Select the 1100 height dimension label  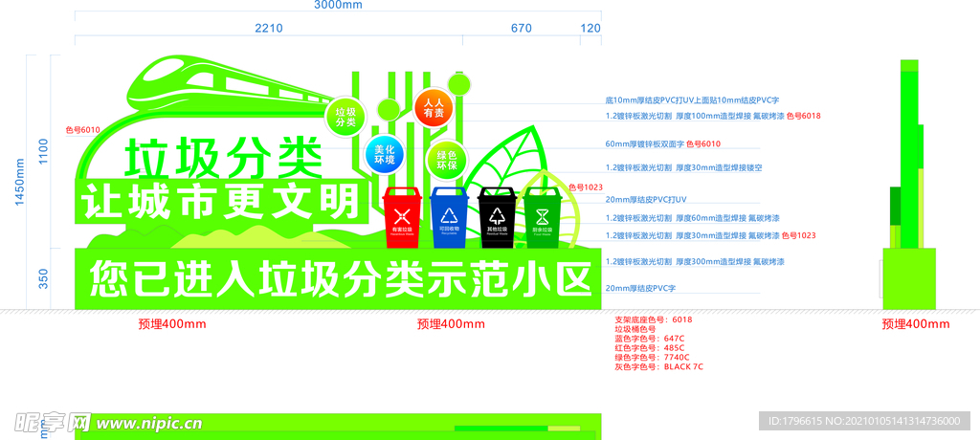pyautogui.click(x=43, y=151)
